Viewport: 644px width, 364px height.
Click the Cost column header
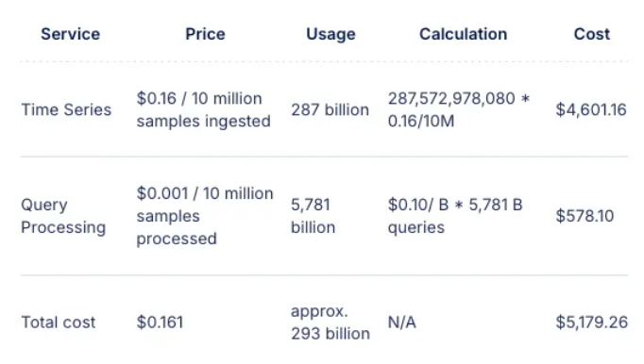click(x=591, y=34)
